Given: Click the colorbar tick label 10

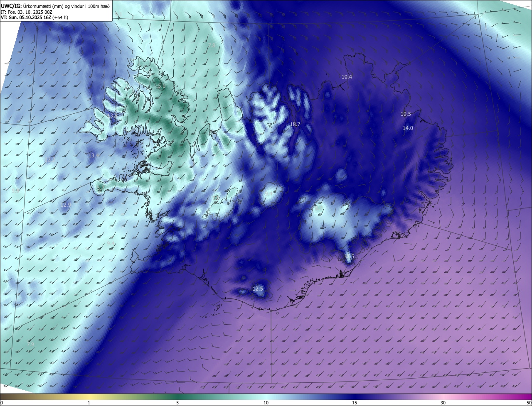Looking at the screenshot, I should coord(266,403).
